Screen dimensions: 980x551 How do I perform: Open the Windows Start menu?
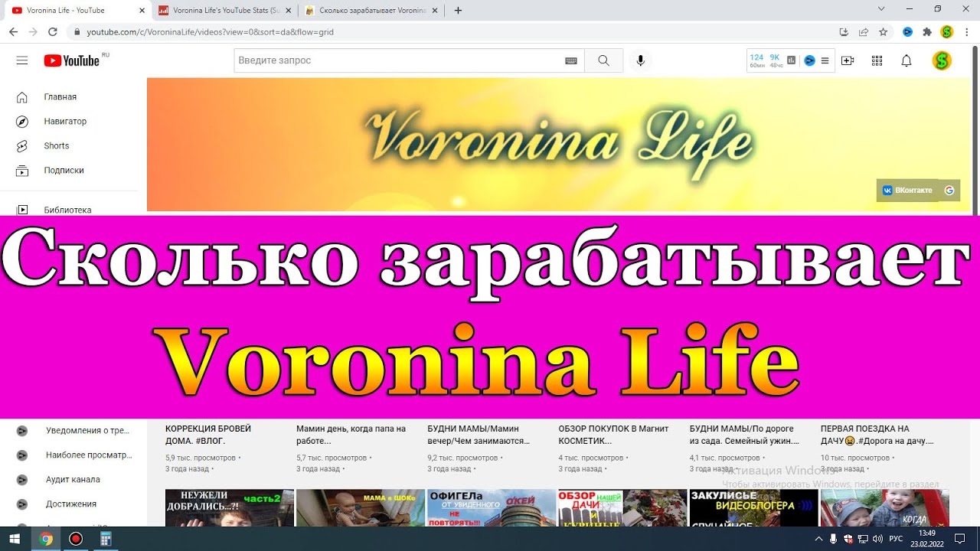[x=15, y=539]
